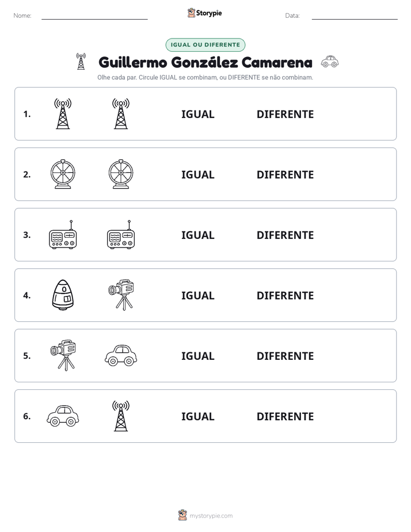This screenshot has width=411, height=532.
Task: Select IGUAL for row 1
Action: coord(197,115)
